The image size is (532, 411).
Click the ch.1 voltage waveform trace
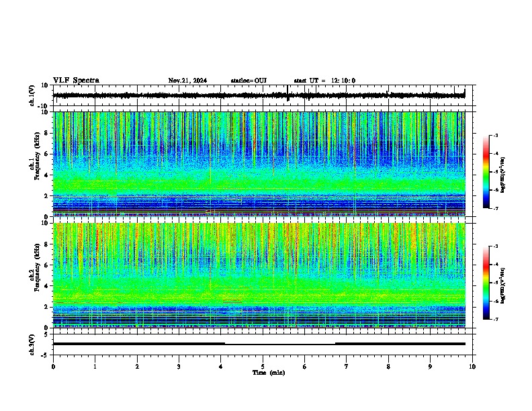(x=259, y=95)
